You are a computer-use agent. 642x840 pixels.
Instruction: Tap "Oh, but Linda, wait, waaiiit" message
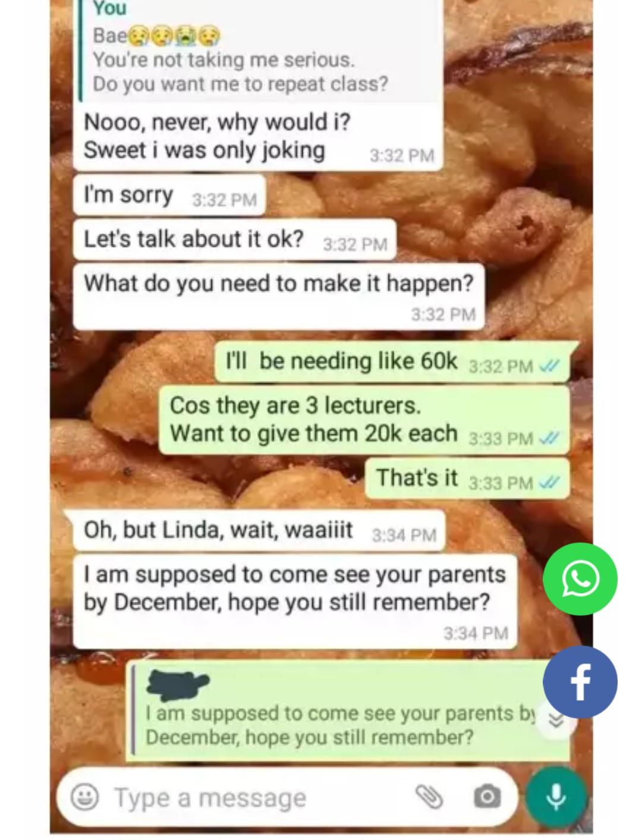pyautogui.click(x=259, y=530)
